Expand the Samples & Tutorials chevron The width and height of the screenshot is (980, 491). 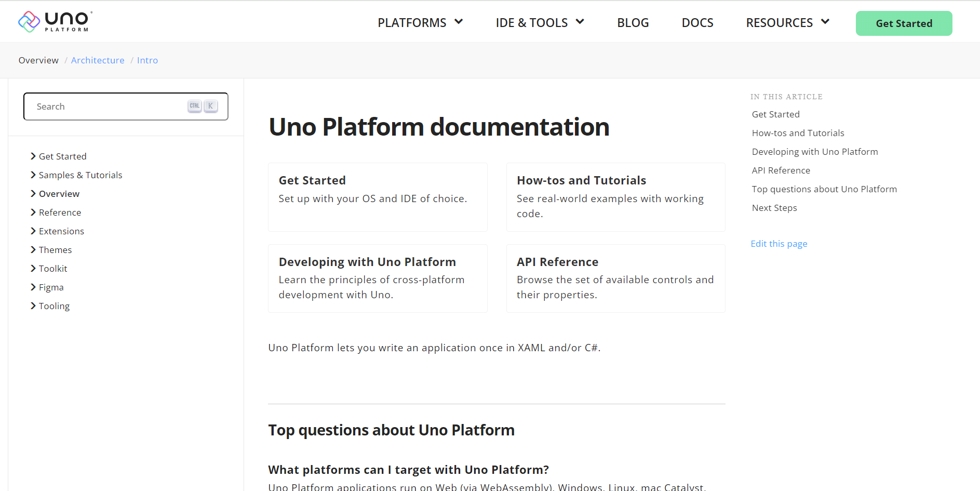[x=33, y=175]
